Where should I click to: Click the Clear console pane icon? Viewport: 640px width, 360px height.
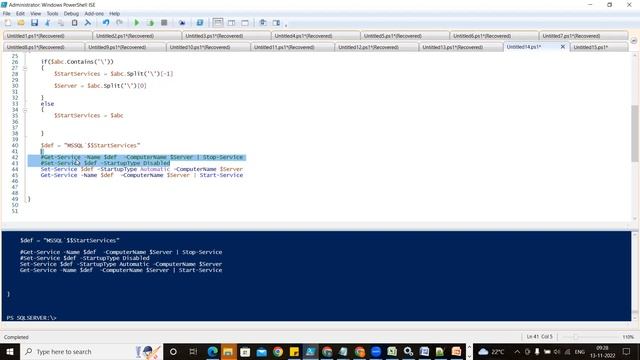pyautogui.click(x=88, y=23)
